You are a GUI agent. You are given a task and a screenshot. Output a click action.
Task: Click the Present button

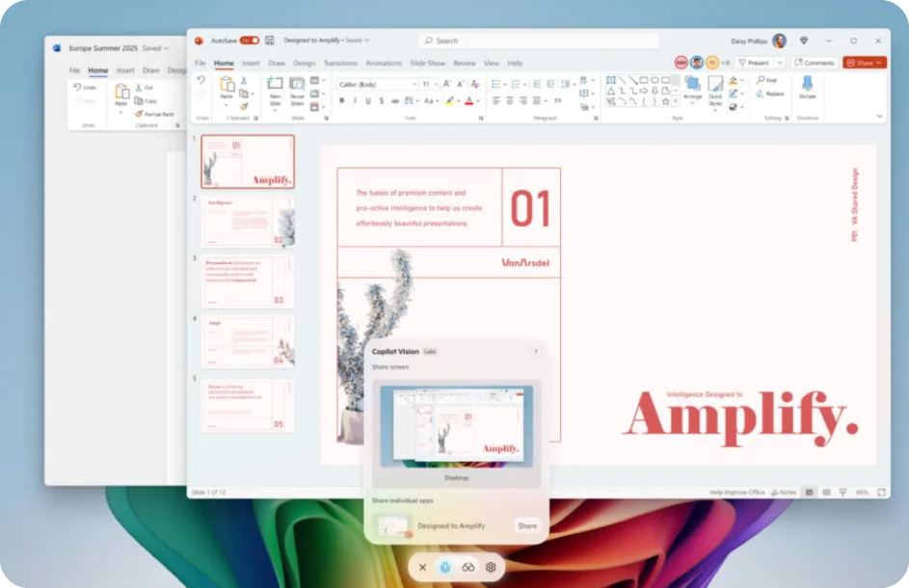tap(754, 63)
